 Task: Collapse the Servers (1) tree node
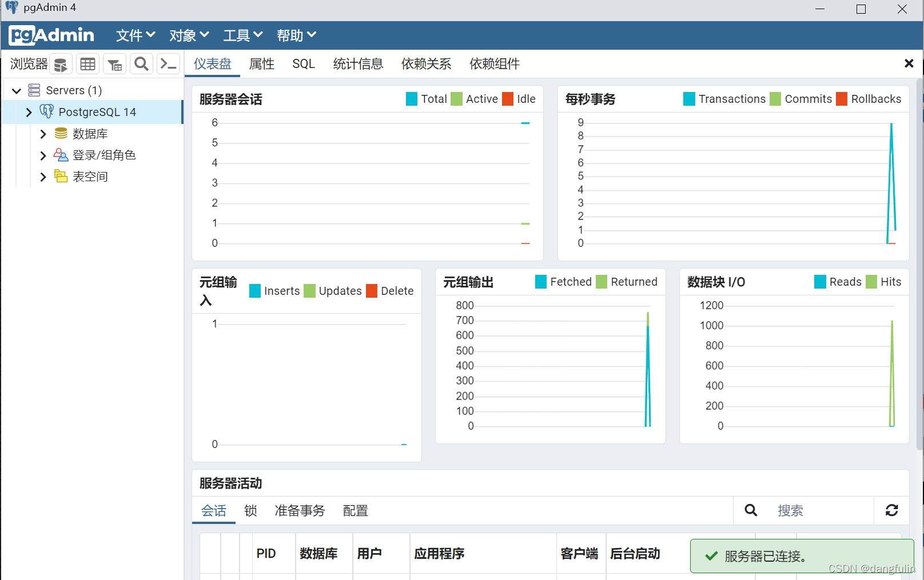click(x=17, y=90)
